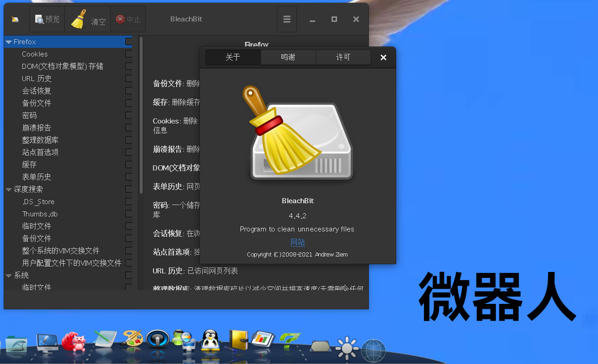Click the Clean broom toolbar icon
The width and height of the screenshot is (598, 364).
coord(78,19)
